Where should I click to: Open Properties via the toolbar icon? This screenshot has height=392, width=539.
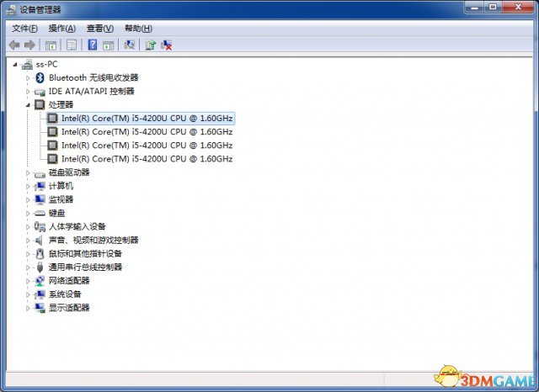click(x=72, y=45)
